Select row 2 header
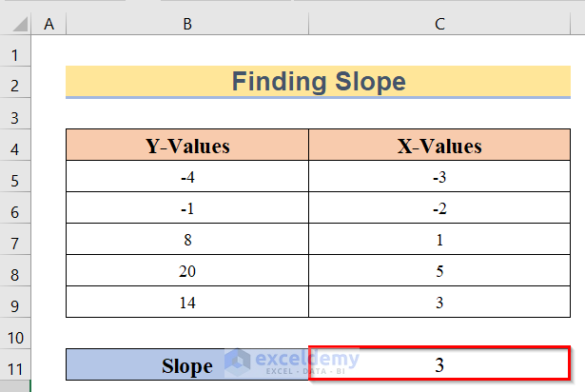This screenshot has height=392, width=585. click(x=16, y=83)
